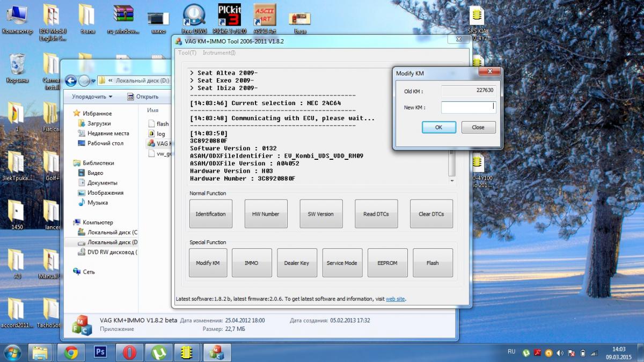Open Explorer's recent locations history arrow
644x362 pixels.
click(x=93, y=81)
